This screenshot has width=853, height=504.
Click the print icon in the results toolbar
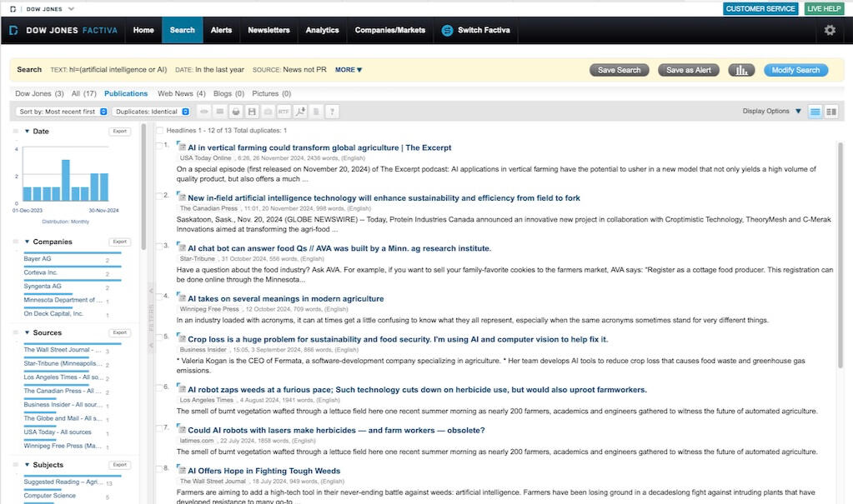tap(236, 112)
